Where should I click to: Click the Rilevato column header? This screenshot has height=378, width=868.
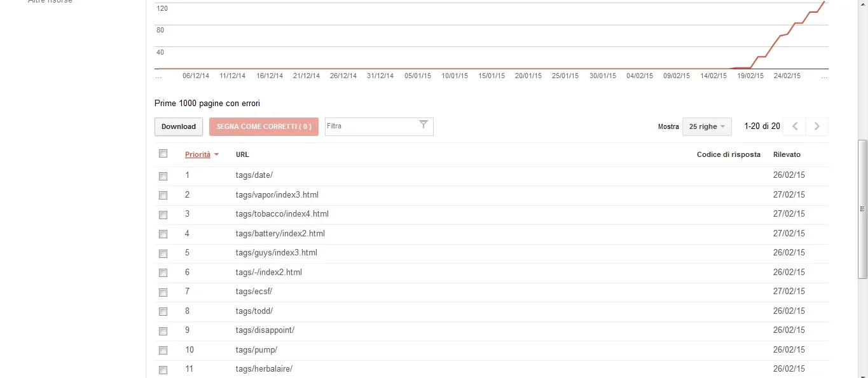coord(787,154)
